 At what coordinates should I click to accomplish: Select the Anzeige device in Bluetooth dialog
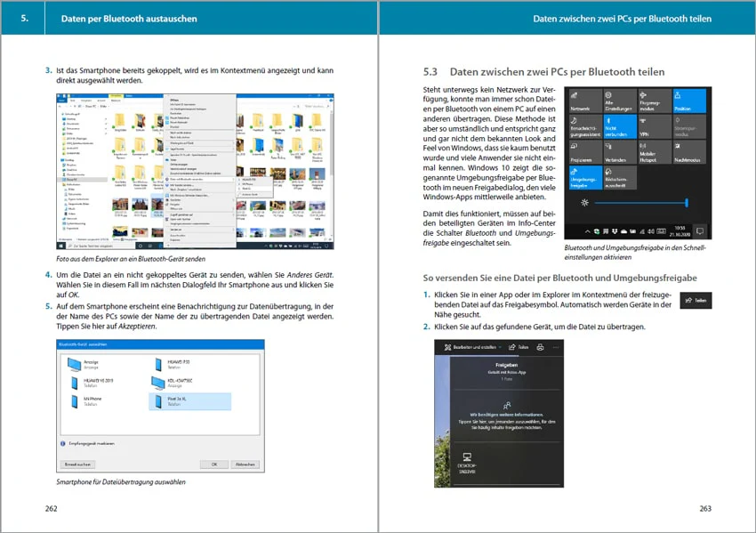[83, 364]
